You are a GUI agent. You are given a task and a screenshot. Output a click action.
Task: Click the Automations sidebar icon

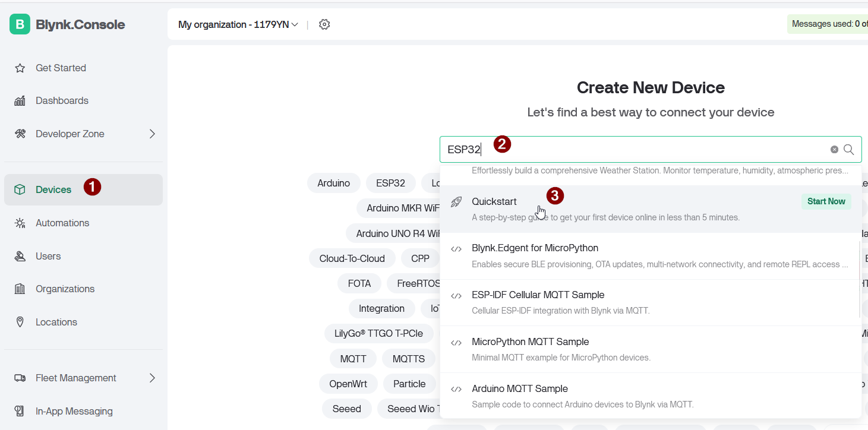point(20,223)
